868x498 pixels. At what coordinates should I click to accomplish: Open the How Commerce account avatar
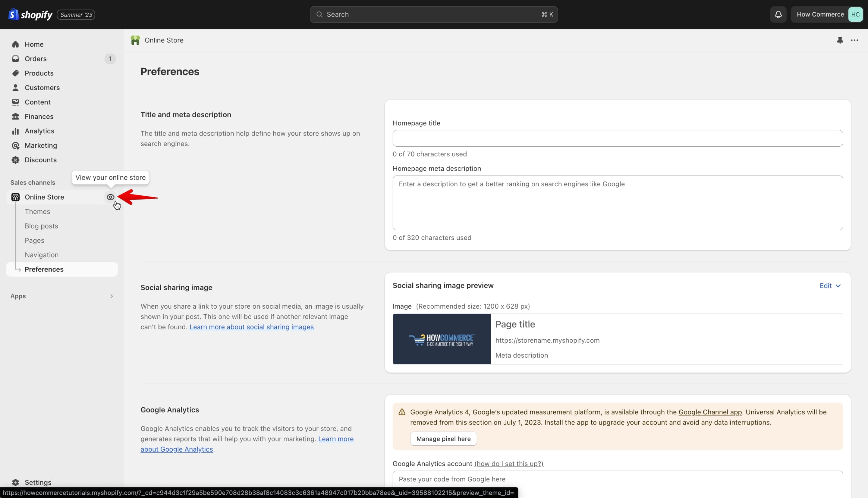(x=855, y=14)
